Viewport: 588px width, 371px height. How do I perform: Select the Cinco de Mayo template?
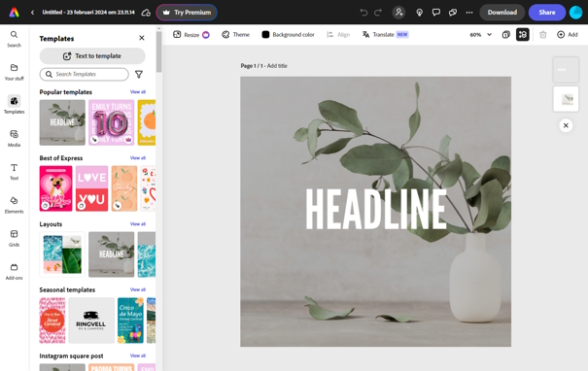pyautogui.click(x=130, y=320)
